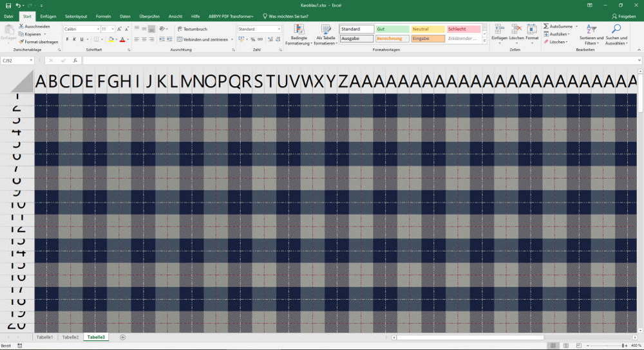Viewport: 644px width, 350px height.
Task: Remove a decimal place
Action: click(278, 39)
